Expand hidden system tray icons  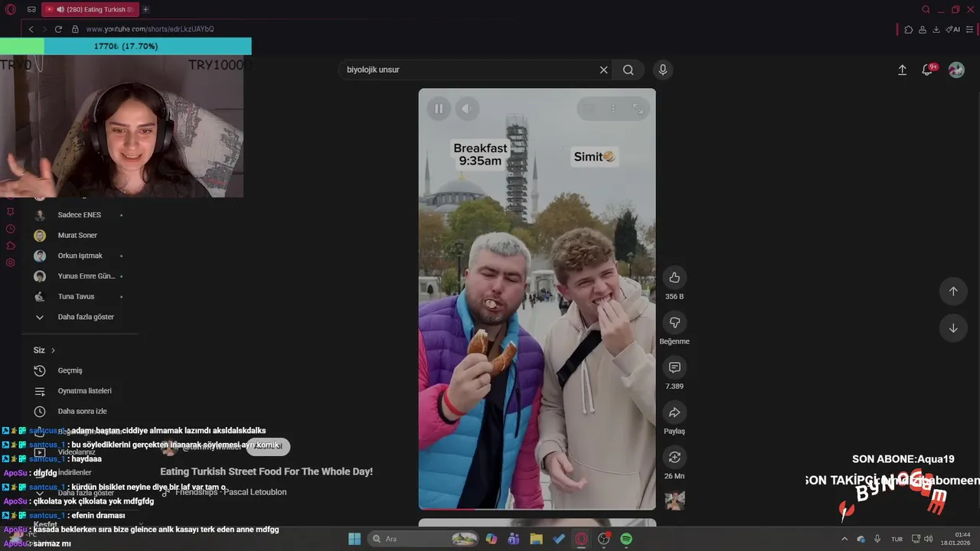pyautogui.click(x=844, y=539)
